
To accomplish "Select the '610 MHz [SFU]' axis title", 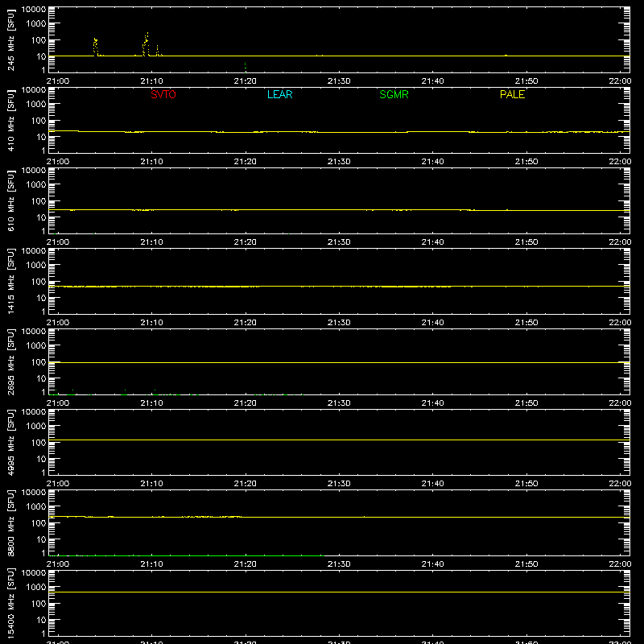I will point(10,200).
